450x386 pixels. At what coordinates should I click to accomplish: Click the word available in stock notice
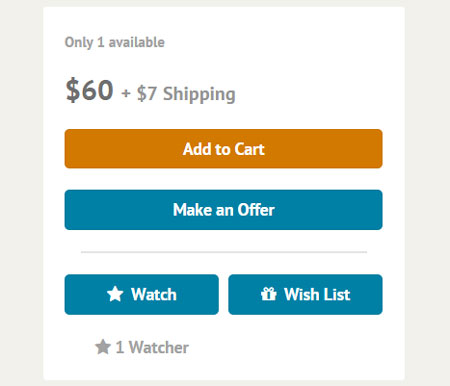tap(137, 42)
